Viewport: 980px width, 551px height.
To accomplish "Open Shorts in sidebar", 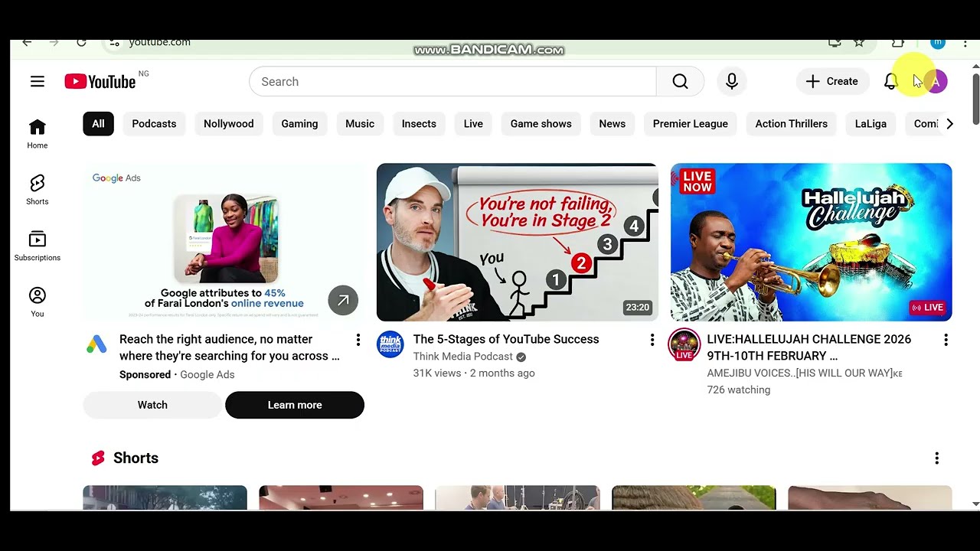I will [x=37, y=190].
